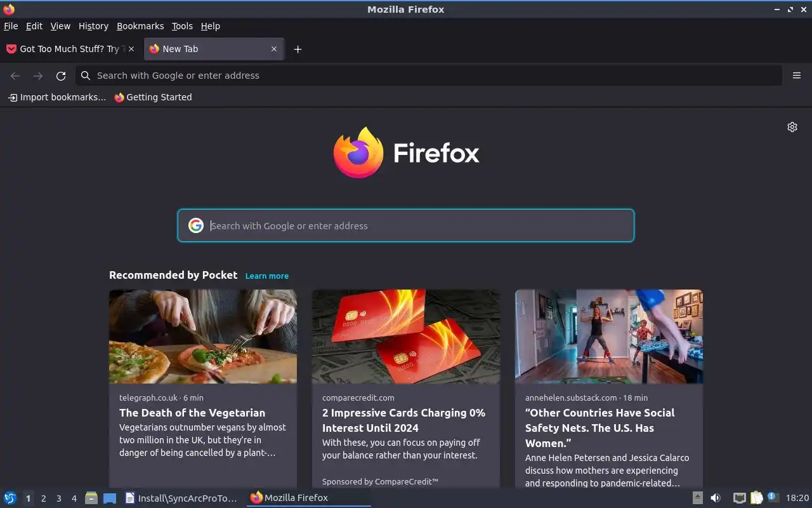Click Sponsored by CompareCredit label

pos(380,481)
